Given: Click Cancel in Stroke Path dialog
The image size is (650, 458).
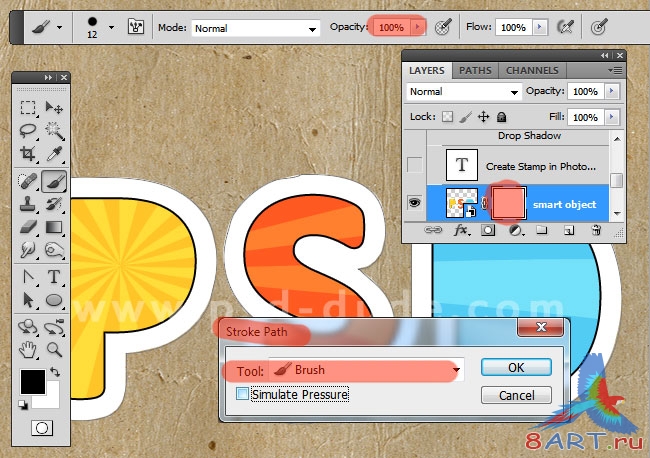Looking at the screenshot, I should (516, 395).
